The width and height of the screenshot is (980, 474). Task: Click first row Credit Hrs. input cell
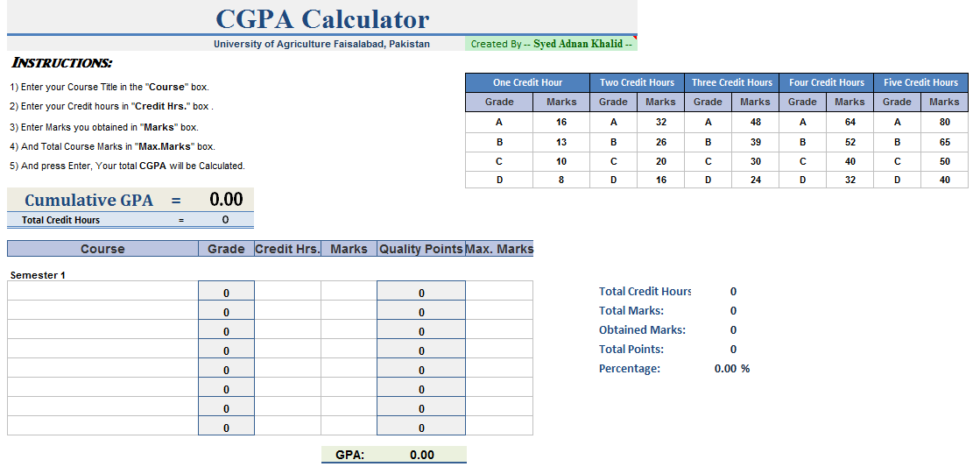coord(287,291)
